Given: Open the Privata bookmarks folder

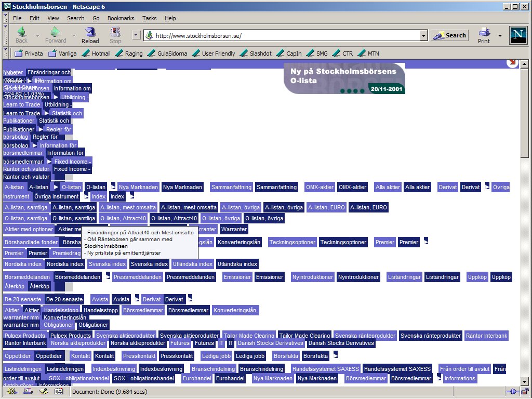Looking at the screenshot, I should pyautogui.click(x=29, y=54).
